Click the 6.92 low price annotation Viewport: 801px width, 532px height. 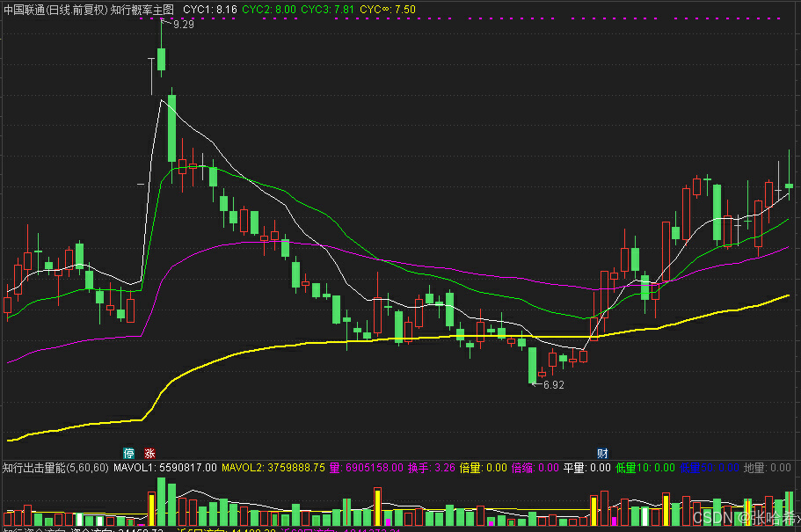pos(554,385)
